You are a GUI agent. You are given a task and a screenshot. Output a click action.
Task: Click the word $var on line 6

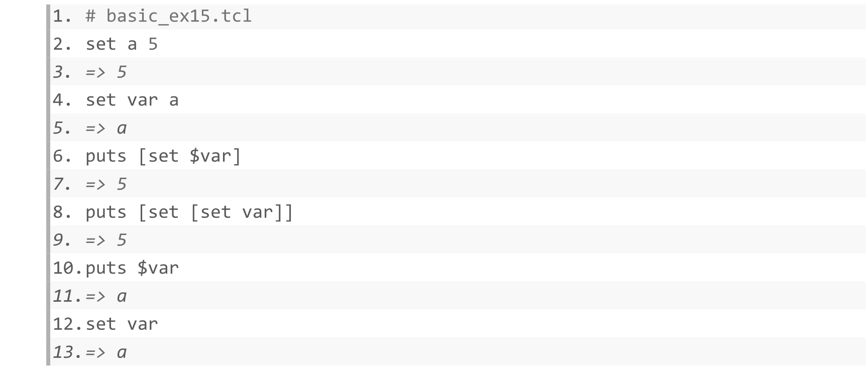point(210,156)
